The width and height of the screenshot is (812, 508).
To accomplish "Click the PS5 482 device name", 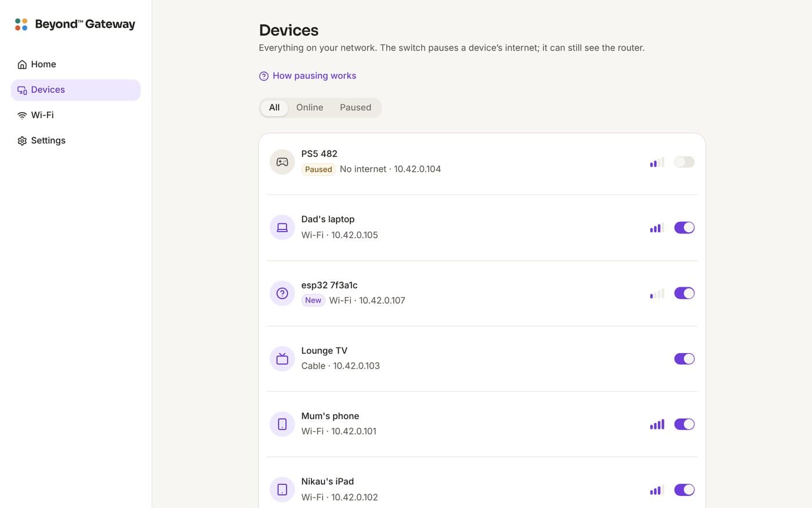I will point(320,154).
